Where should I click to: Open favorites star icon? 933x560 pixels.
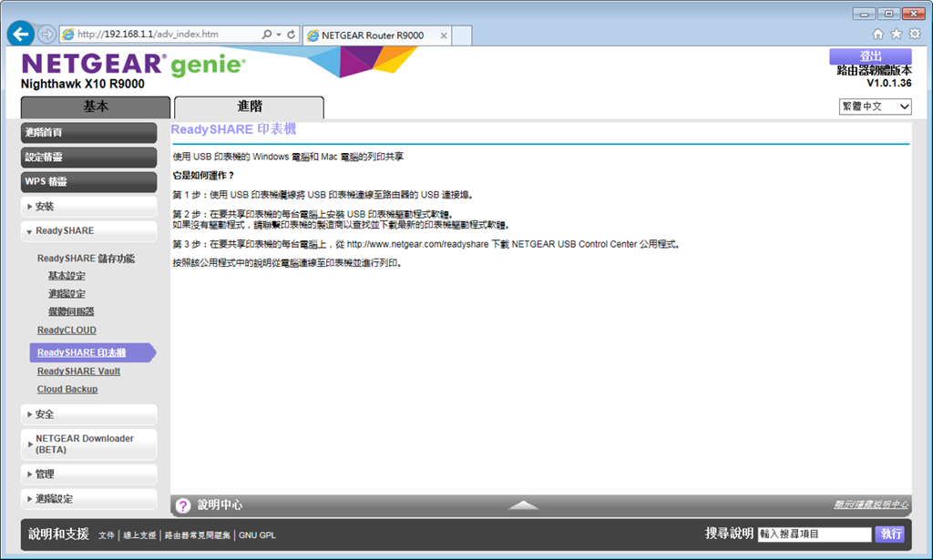[897, 34]
